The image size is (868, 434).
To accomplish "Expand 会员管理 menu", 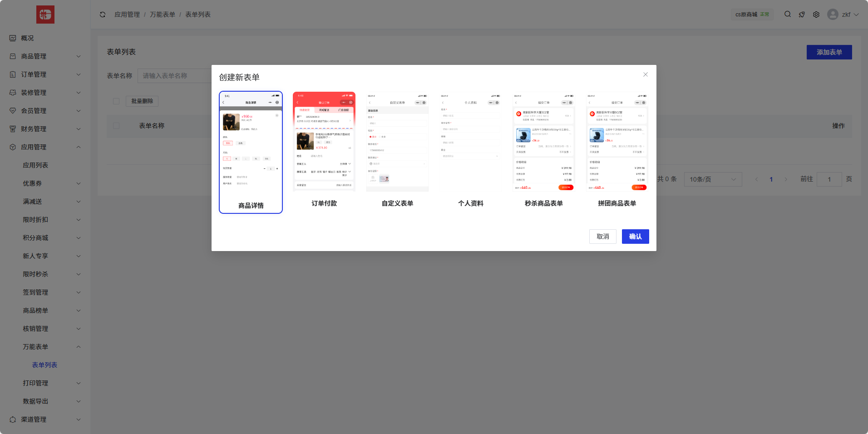I will point(79,111).
